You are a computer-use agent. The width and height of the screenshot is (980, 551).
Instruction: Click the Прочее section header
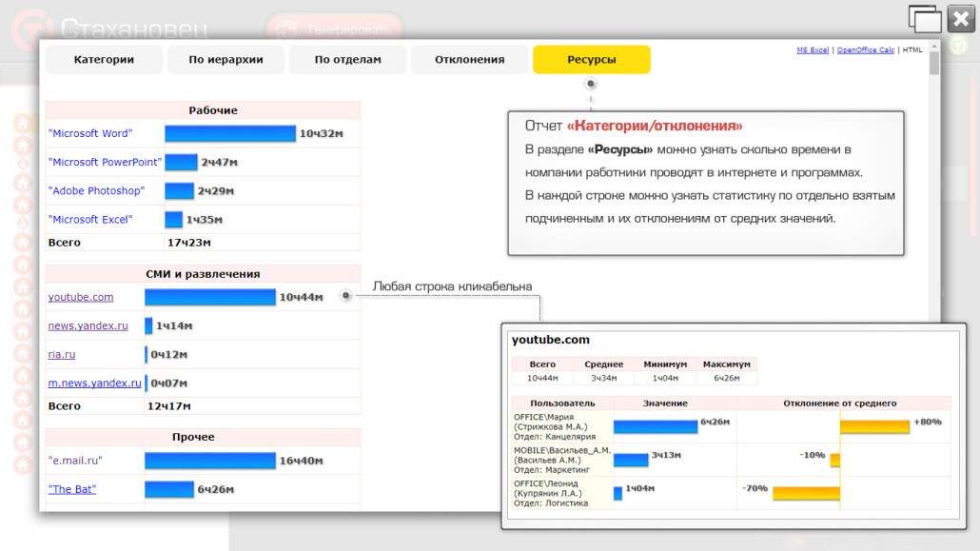pyautogui.click(x=203, y=437)
